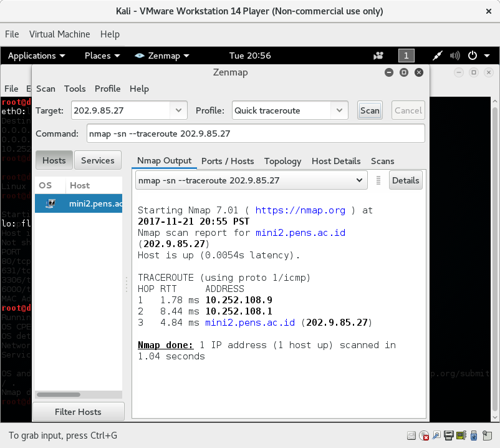Close the background terminal window
Screen dimensions: 500x448
(x=489, y=72)
